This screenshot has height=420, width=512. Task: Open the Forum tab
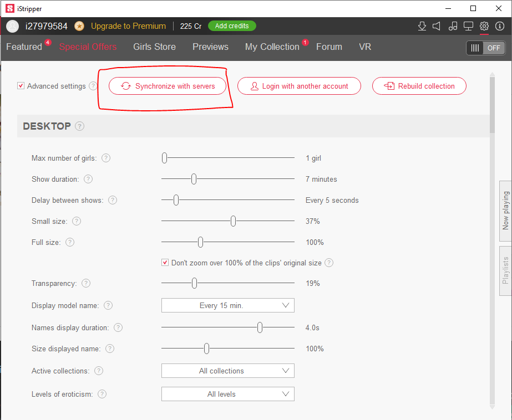[x=329, y=47]
